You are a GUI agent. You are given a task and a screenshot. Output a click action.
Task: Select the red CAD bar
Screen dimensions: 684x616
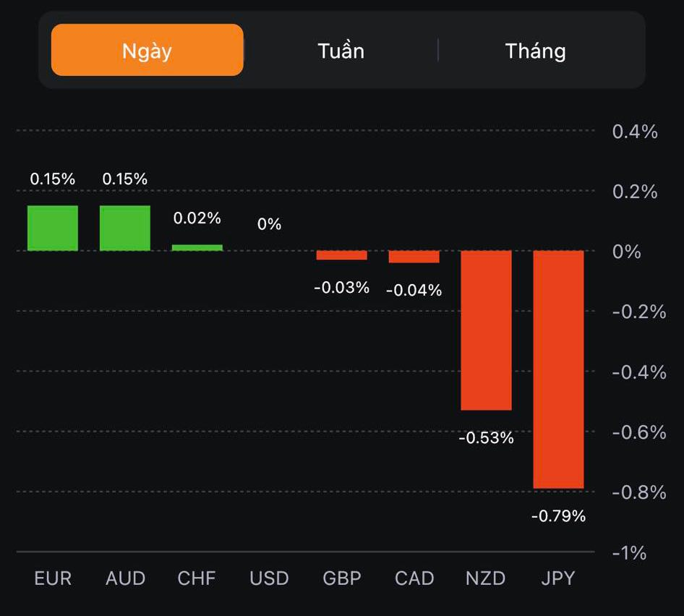(x=414, y=257)
